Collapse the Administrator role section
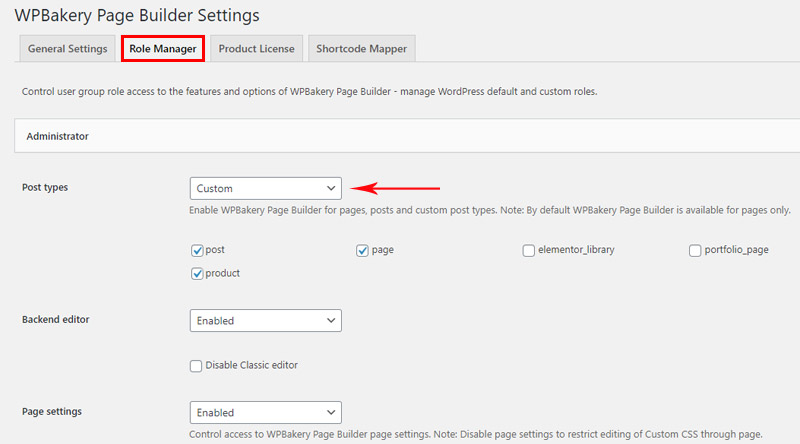This screenshot has width=800, height=444. click(x=407, y=136)
